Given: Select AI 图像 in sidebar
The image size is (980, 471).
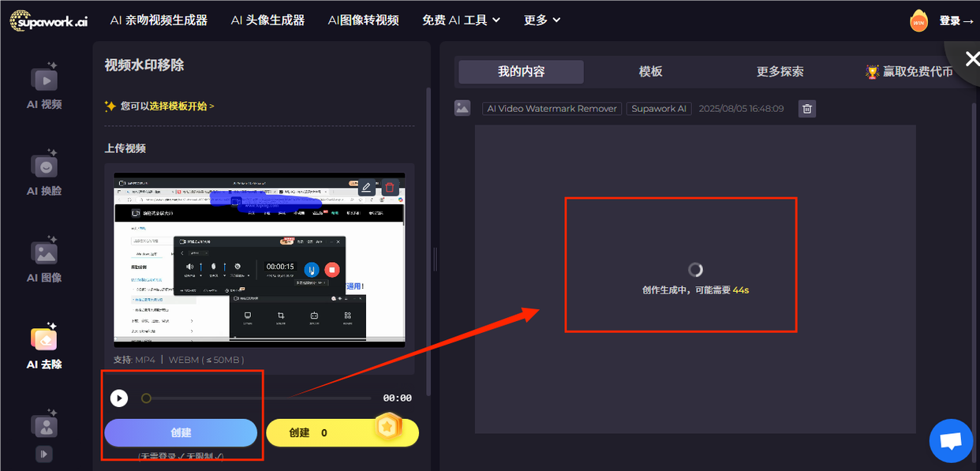Looking at the screenshot, I should [x=44, y=260].
